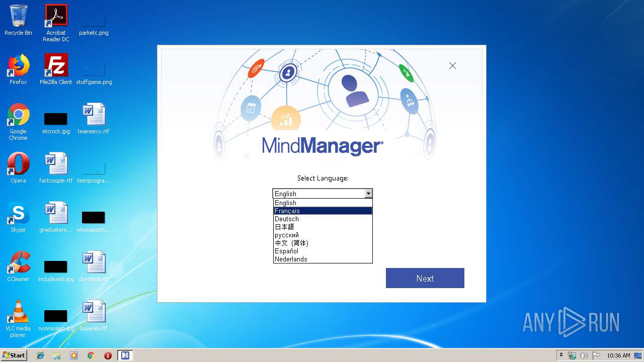The image size is (644, 362).
Task: Select the graduatere... document icon
Action: click(x=56, y=217)
